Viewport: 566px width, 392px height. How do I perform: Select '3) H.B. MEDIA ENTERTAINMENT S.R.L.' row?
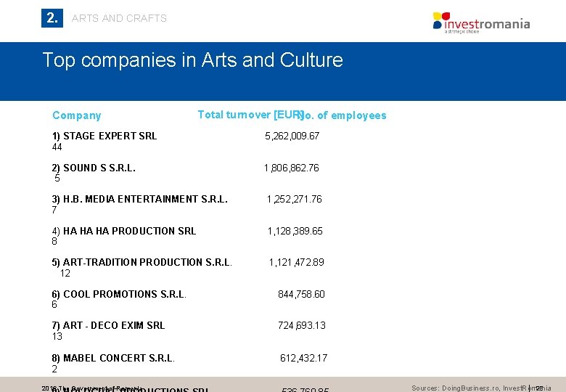pos(140,199)
